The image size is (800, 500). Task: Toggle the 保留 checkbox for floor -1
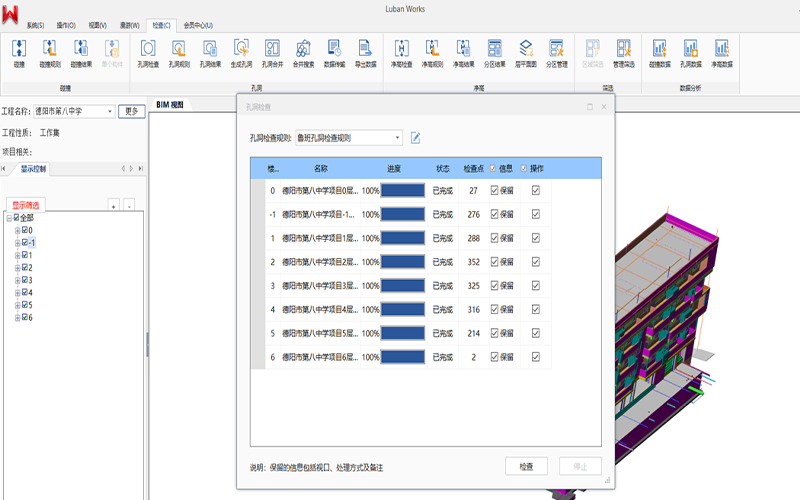point(494,214)
